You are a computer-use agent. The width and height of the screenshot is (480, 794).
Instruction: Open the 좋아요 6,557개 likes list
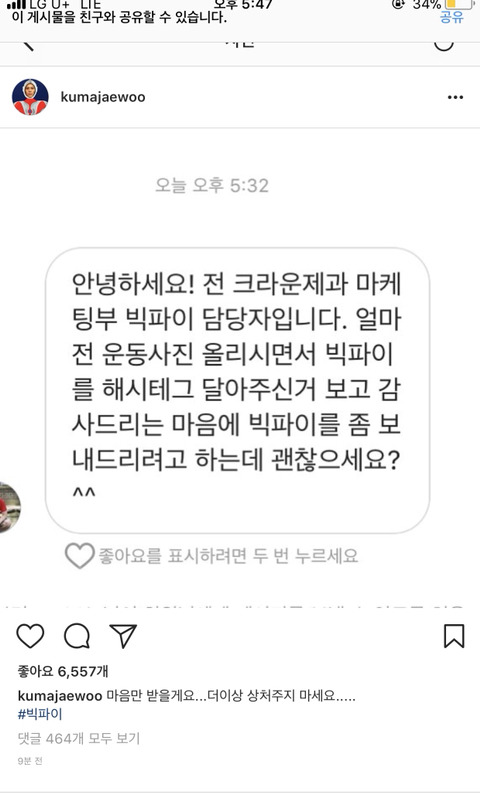63,671
